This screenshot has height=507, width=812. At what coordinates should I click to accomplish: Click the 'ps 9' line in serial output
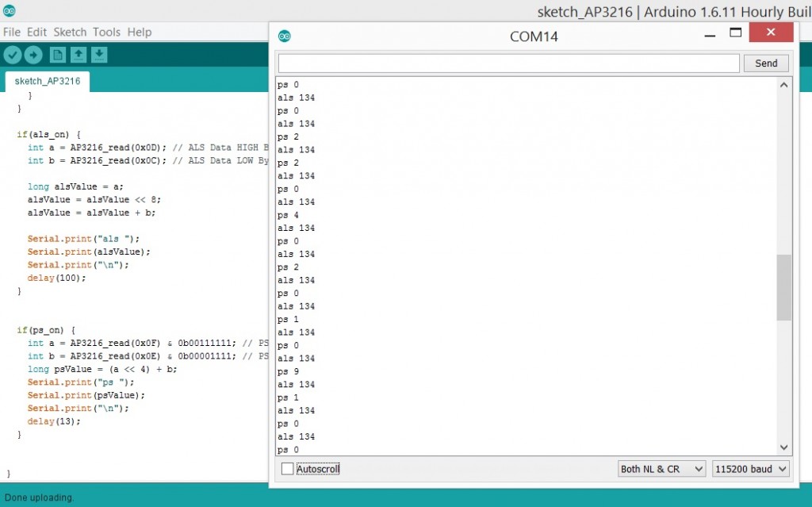coord(288,371)
